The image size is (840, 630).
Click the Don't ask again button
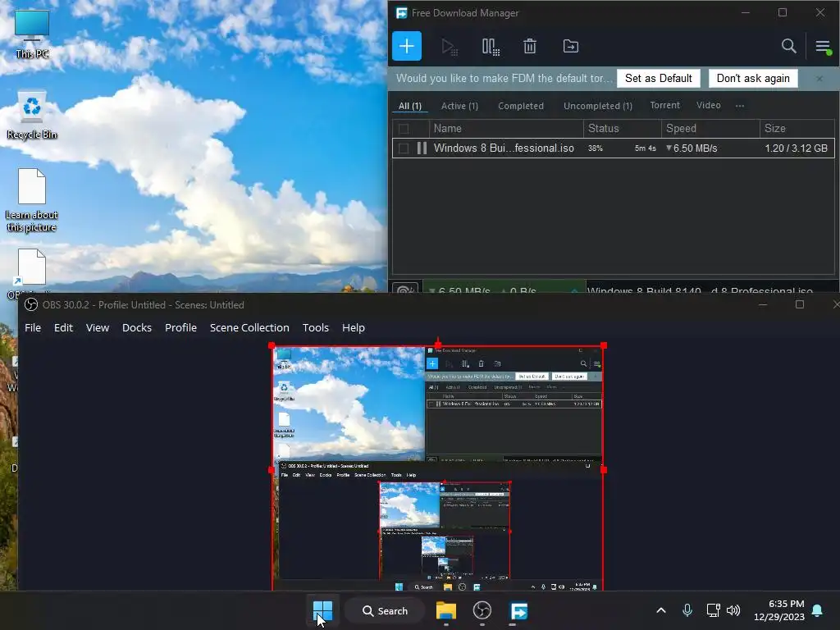[x=753, y=78]
